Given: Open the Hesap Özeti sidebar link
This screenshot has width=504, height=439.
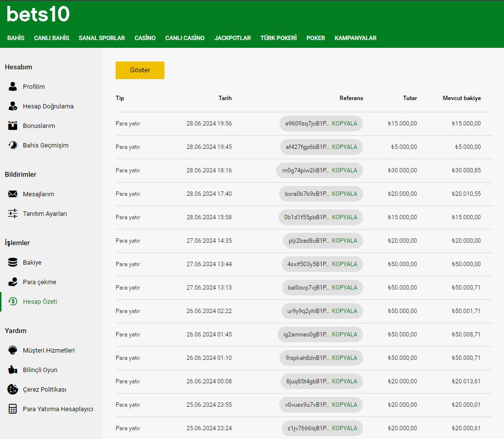Looking at the screenshot, I should click(40, 302).
